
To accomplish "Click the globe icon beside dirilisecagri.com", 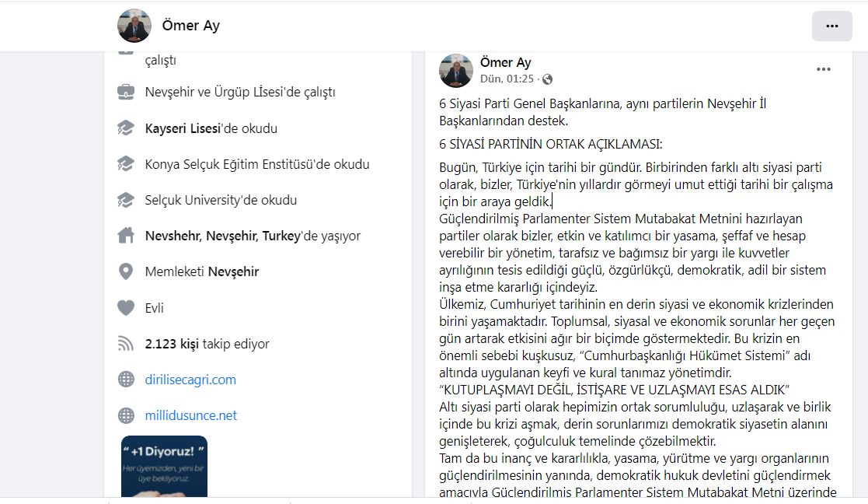I will point(126,380).
